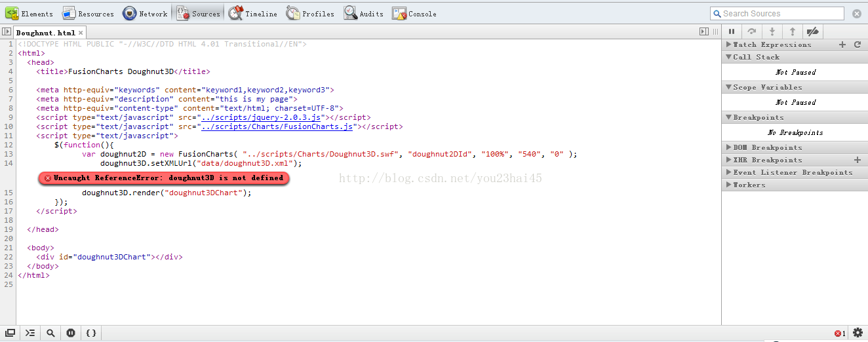Close the Doughnut.html file tab
The width and height of the screenshot is (868, 342).
pos(81,32)
